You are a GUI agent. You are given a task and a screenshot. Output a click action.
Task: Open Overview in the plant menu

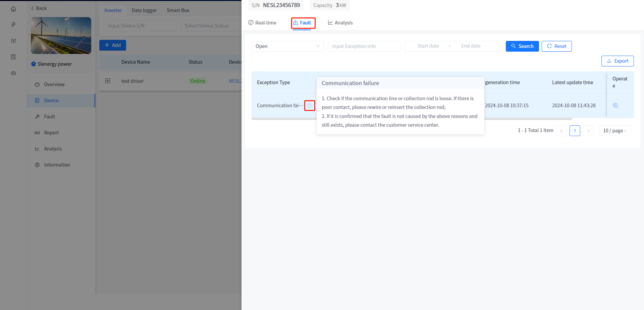point(54,84)
